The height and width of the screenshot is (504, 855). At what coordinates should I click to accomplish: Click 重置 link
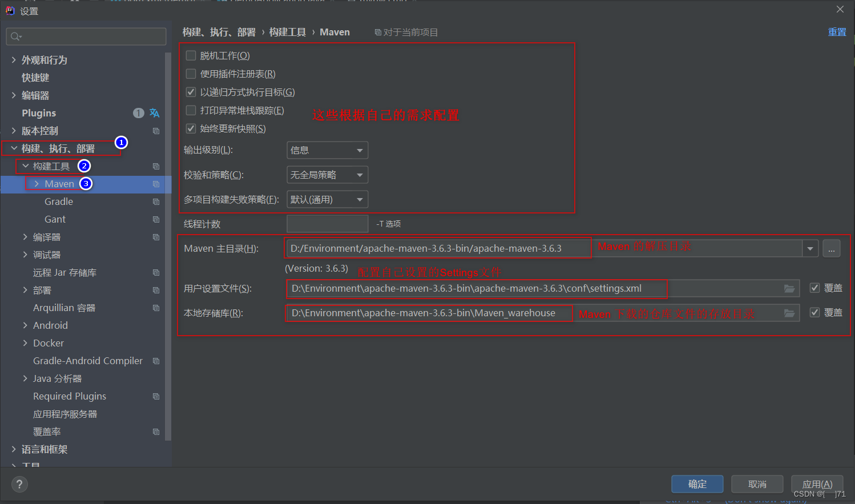pyautogui.click(x=837, y=32)
